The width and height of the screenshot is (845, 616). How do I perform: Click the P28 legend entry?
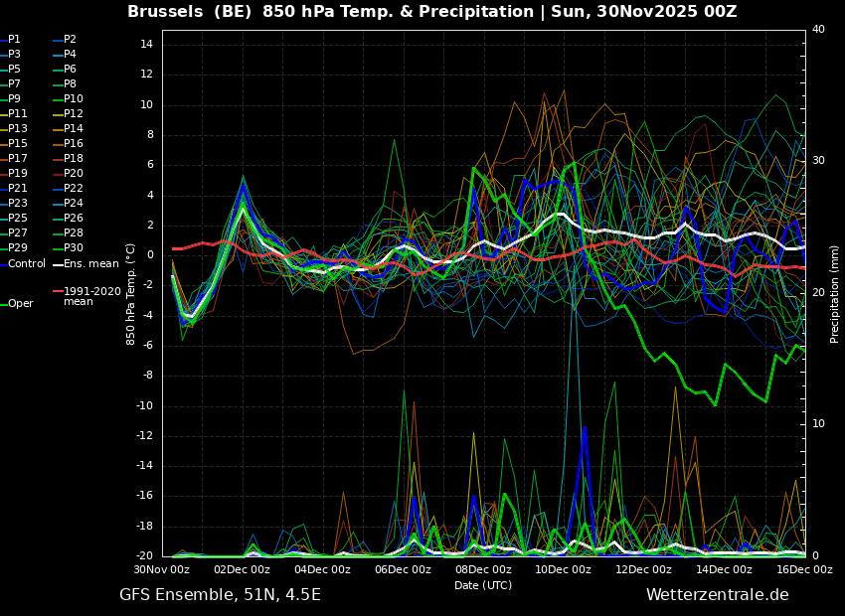(x=74, y=233)
